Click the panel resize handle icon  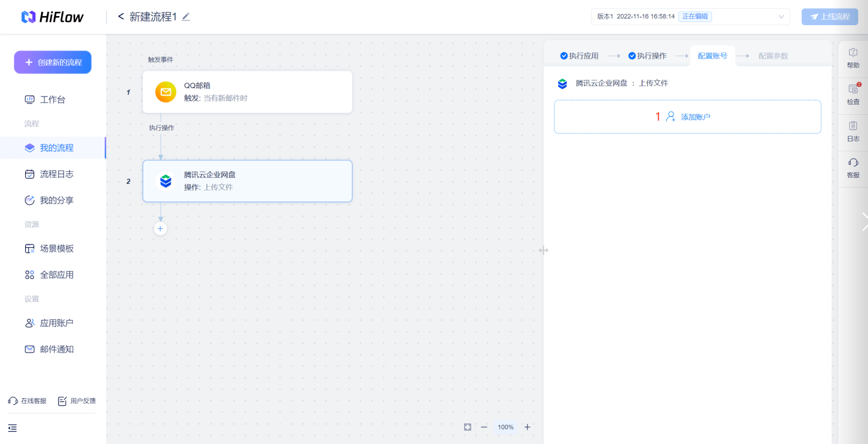[544, 250]
